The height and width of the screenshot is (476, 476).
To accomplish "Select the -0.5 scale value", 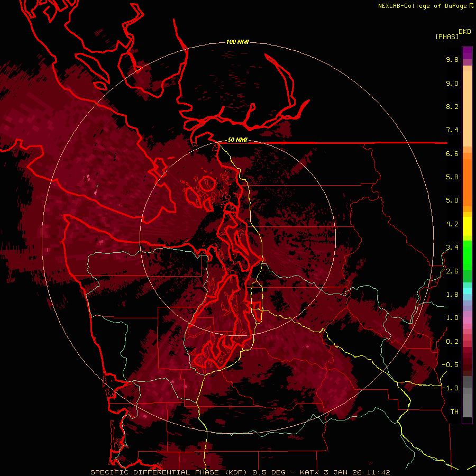I will click(x=450, y=365).
